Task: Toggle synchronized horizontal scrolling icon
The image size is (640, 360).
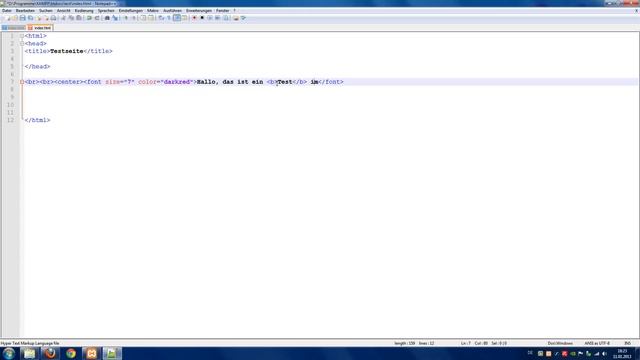Action: [x=151, y=18]
